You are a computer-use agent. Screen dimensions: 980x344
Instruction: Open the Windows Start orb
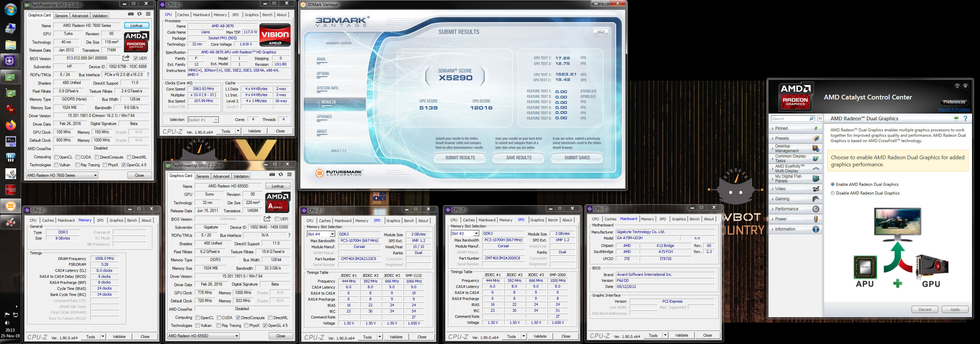click(x=10, y=9)
